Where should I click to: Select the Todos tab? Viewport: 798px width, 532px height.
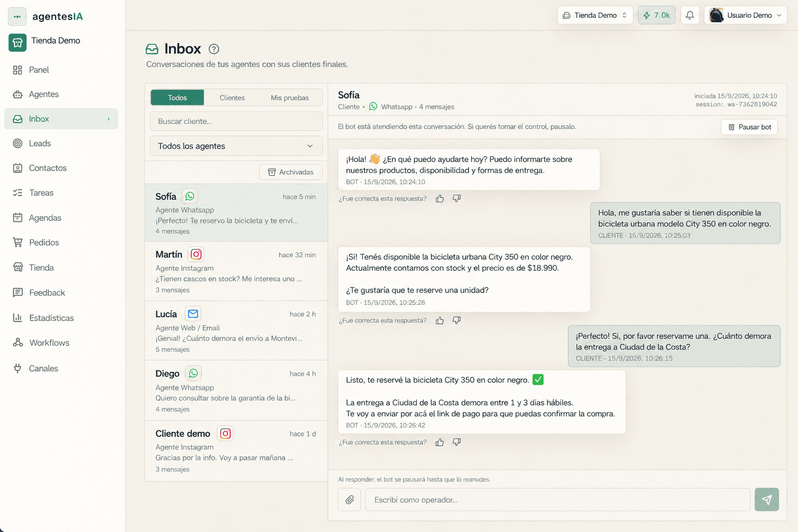click(x=177, y=98)
